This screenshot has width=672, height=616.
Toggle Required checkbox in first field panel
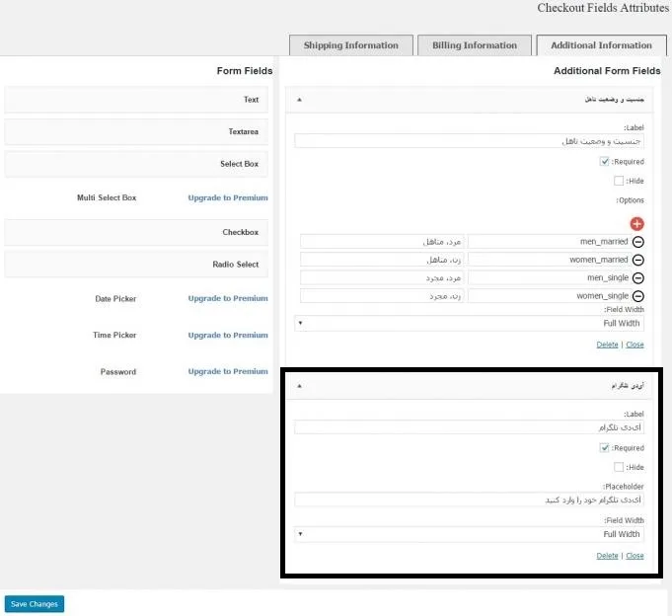tap(604, 161)
